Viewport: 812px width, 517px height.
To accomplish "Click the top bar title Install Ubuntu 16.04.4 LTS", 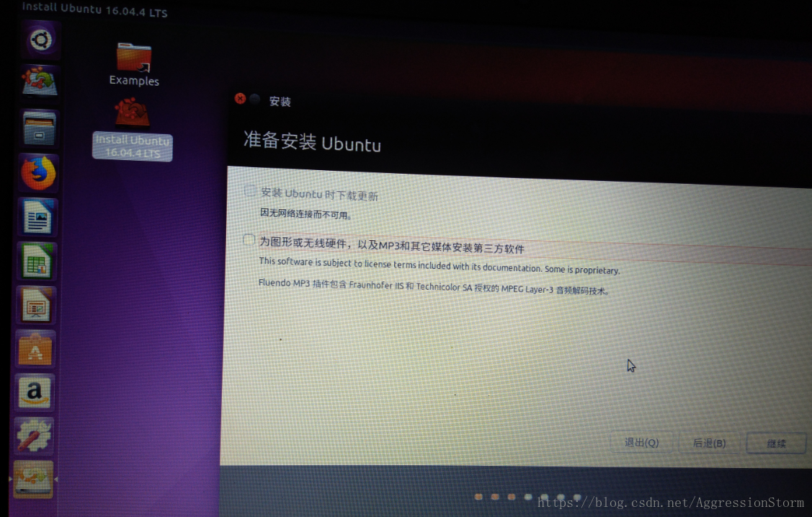I will [95, 9].
